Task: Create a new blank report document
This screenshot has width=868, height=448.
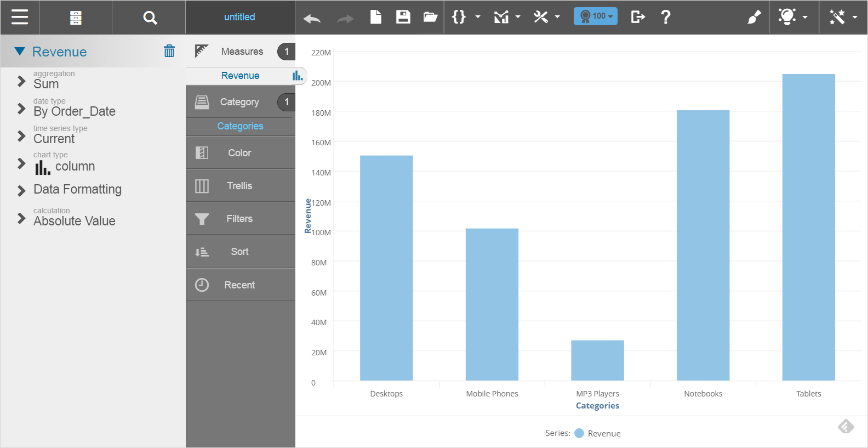Action: point(376,17)
